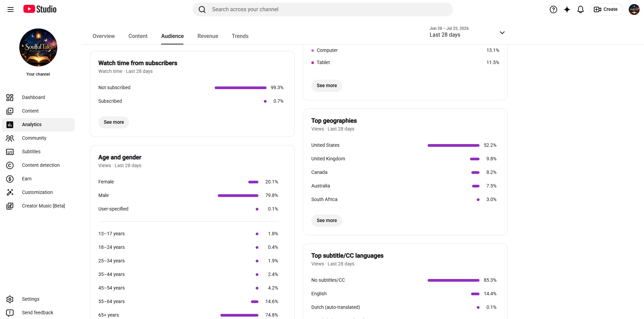Screen dimensions: 644x319
Task: Open Settings gear in sidebar
Action: [10, 299]
